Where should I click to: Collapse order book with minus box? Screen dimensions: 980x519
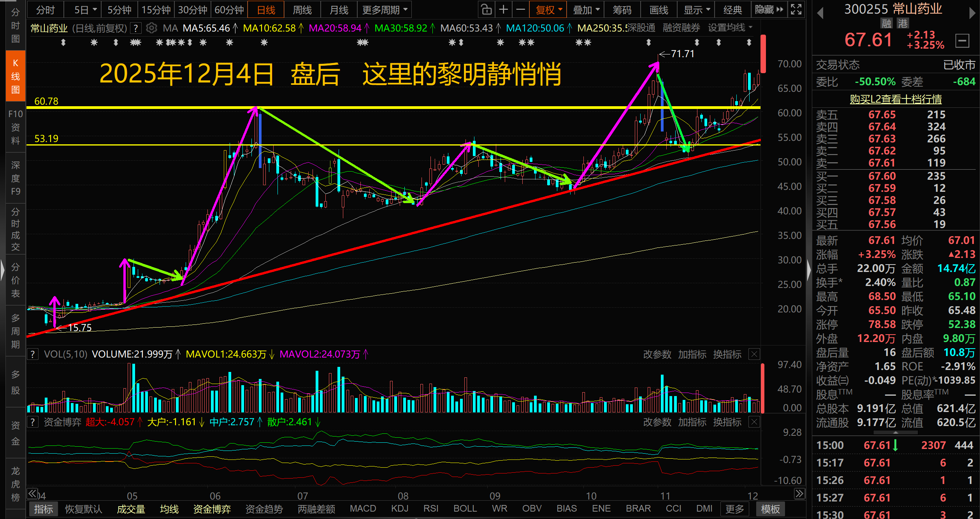(962, 40)
